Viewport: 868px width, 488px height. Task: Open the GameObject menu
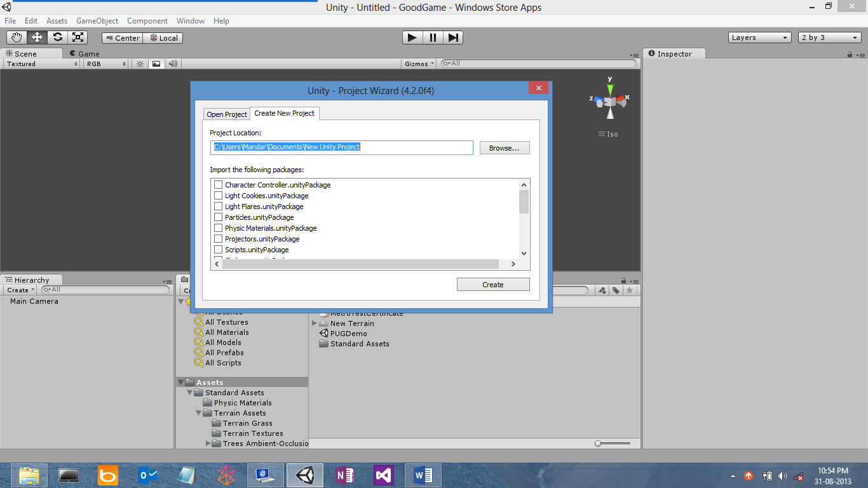(x=97, y=21)
